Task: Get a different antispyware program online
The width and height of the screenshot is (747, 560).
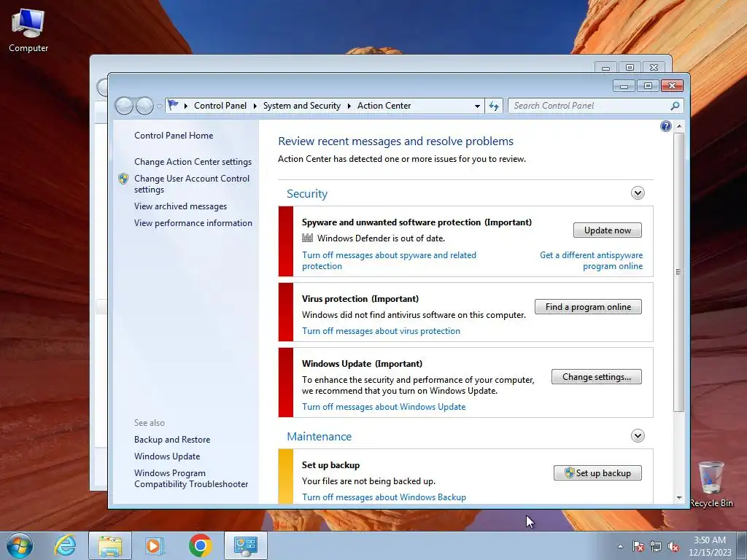Action: (x=591, y=260)
